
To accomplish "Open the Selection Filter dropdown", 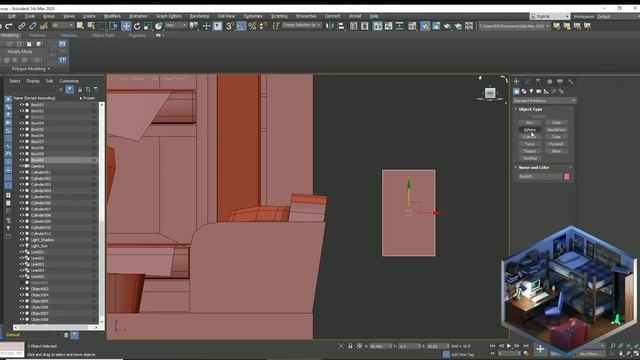I will click(63, 26).
